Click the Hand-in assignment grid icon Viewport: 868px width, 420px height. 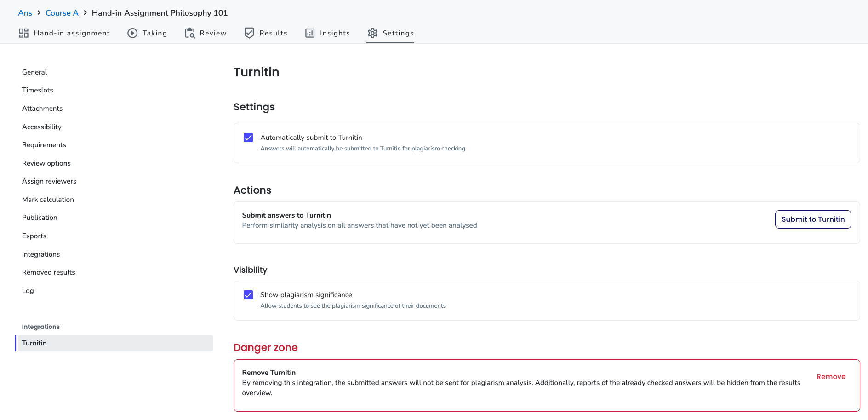coord(24,33)
